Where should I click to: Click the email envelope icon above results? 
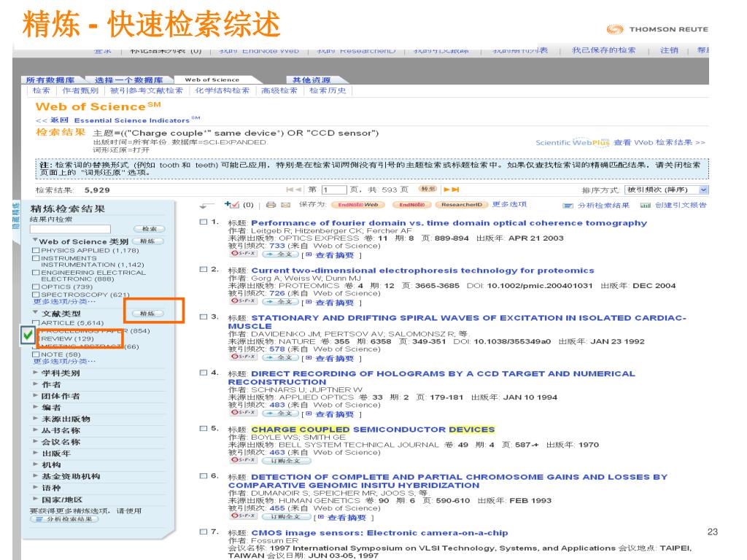[x=286, y=205]
